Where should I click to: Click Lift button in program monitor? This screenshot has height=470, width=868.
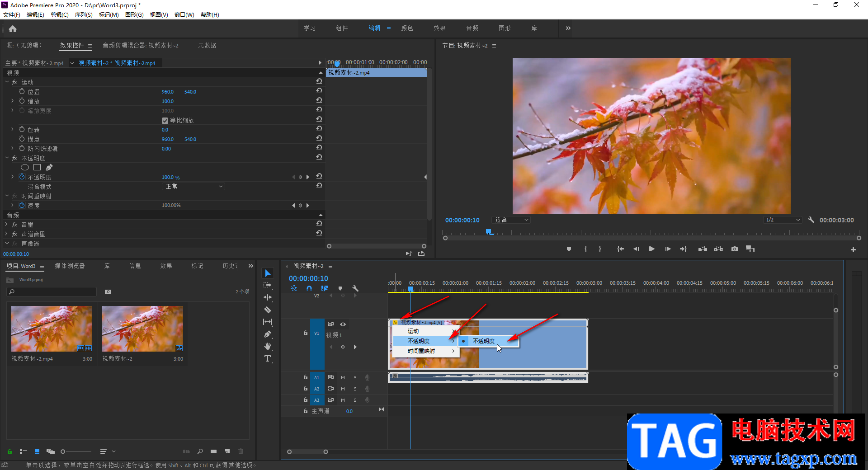[x=703, y=249]
